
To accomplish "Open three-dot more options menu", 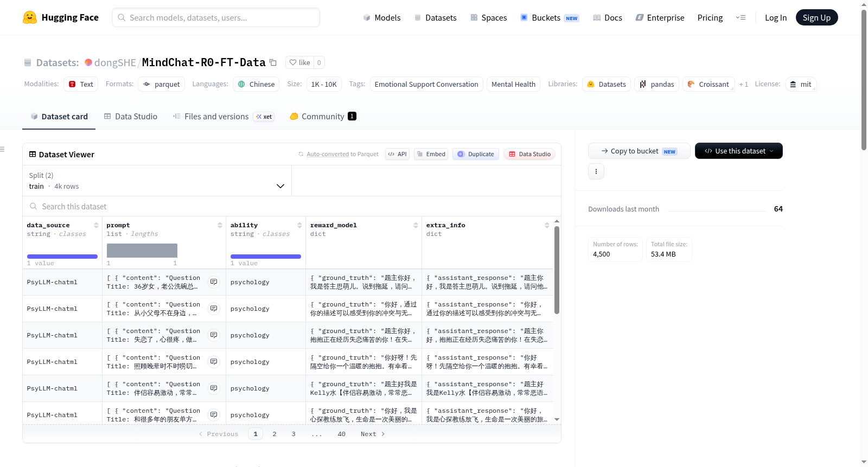I will [596, 171].
